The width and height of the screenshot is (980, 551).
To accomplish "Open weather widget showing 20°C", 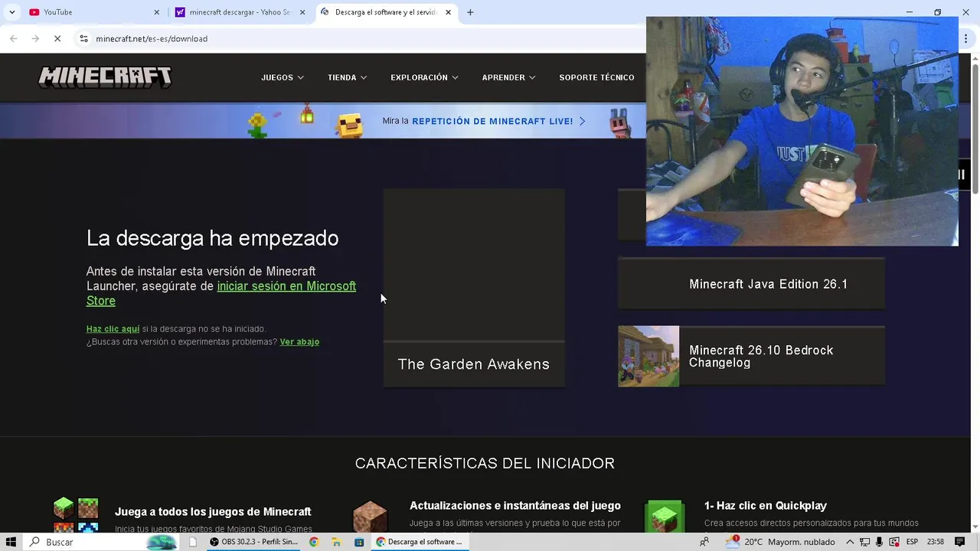I will click(779, 542).
